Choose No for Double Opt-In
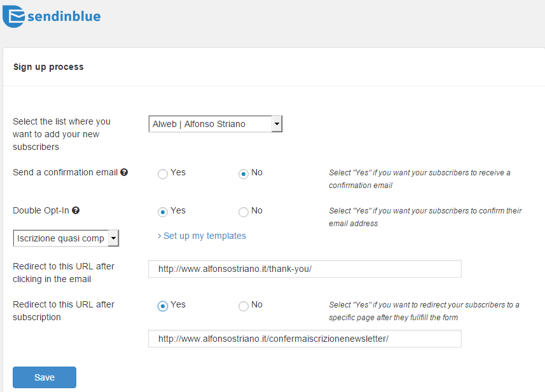The image size is (545, 392). pyautogui.click(x=244, y=212)
